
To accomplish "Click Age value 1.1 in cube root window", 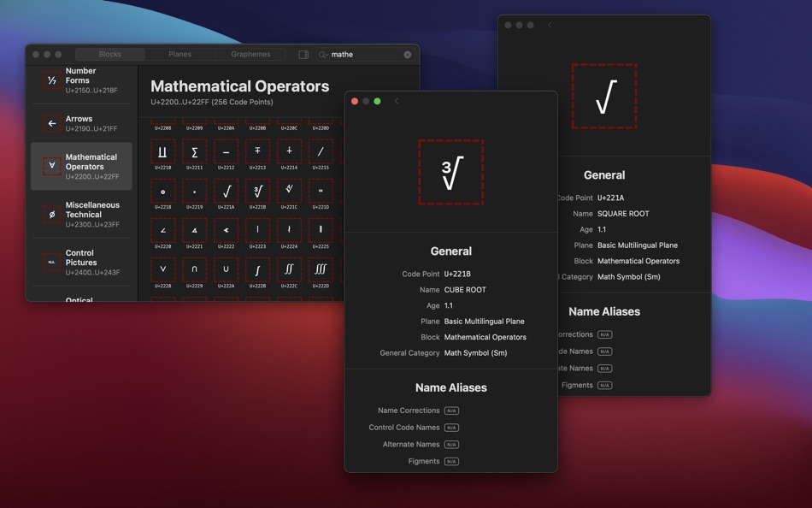I will [449, 305].
